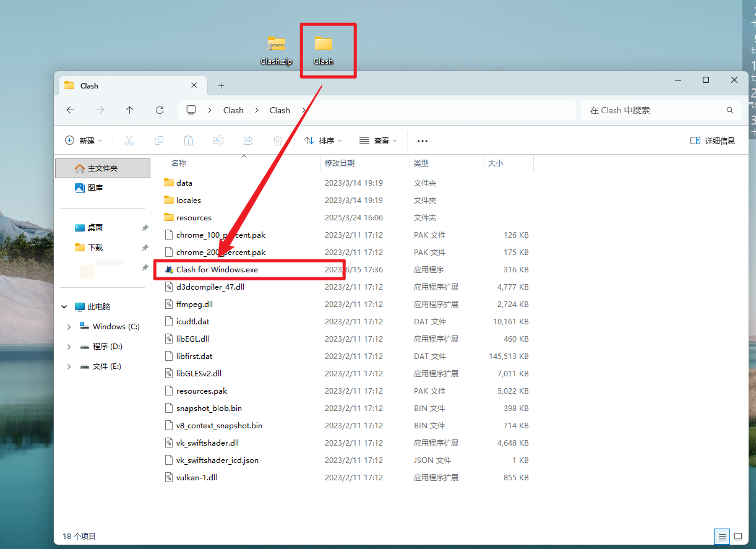Open the 排序 sort dropdown
The width and height of the screenshot is (756, 549).
point(323,141)
